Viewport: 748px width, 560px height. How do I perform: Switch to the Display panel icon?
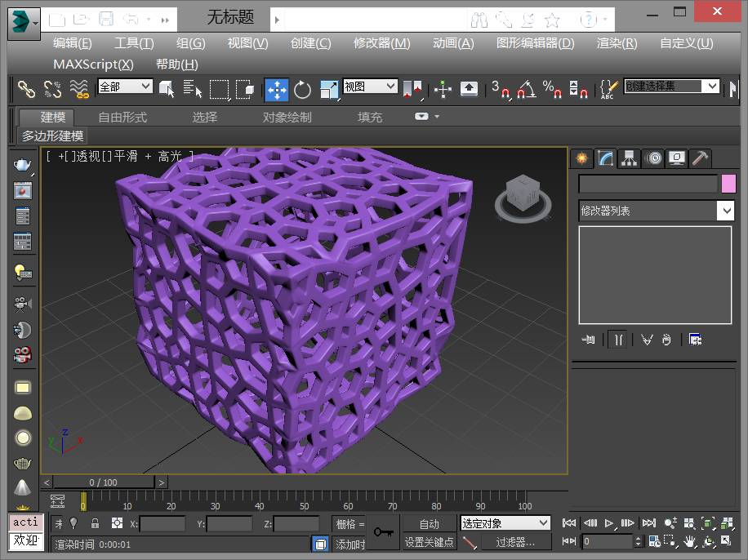coord(677,158)
